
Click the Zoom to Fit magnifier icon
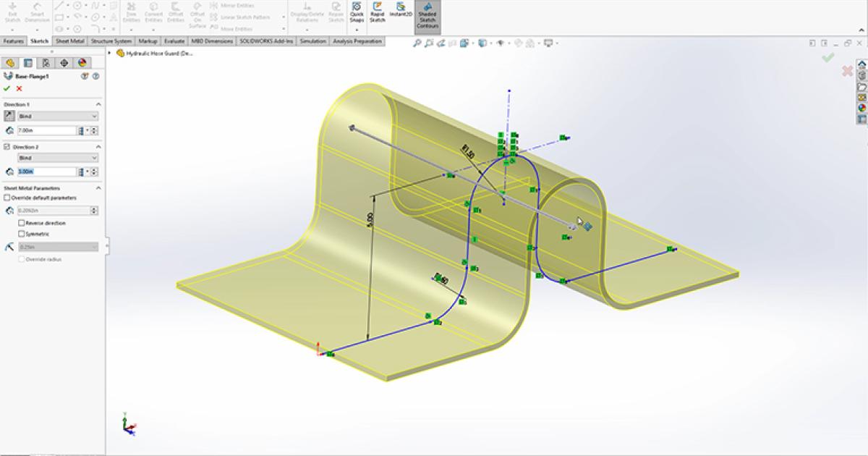(417, 43)
